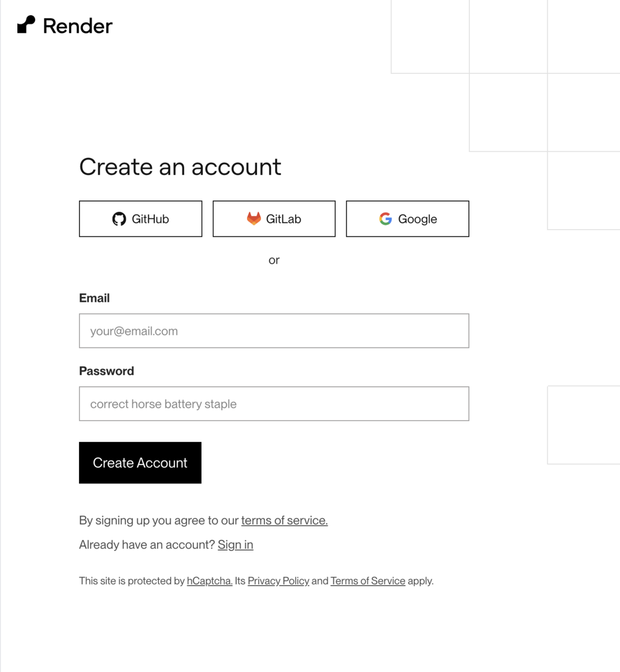The width and height of the screenshot is (620, 672).
Task: Click the Render wordmark text
Action: click(78, 26)
